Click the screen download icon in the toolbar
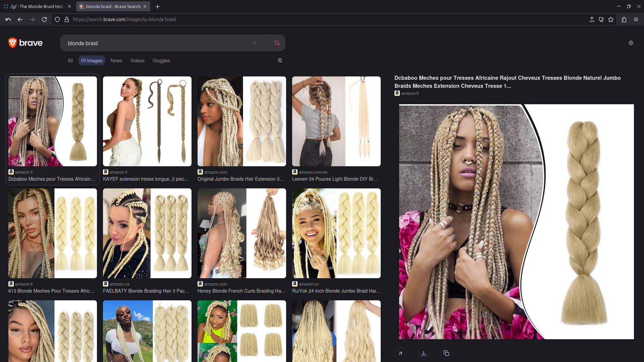Screen dimensions: 644x362 pos(601,19)
